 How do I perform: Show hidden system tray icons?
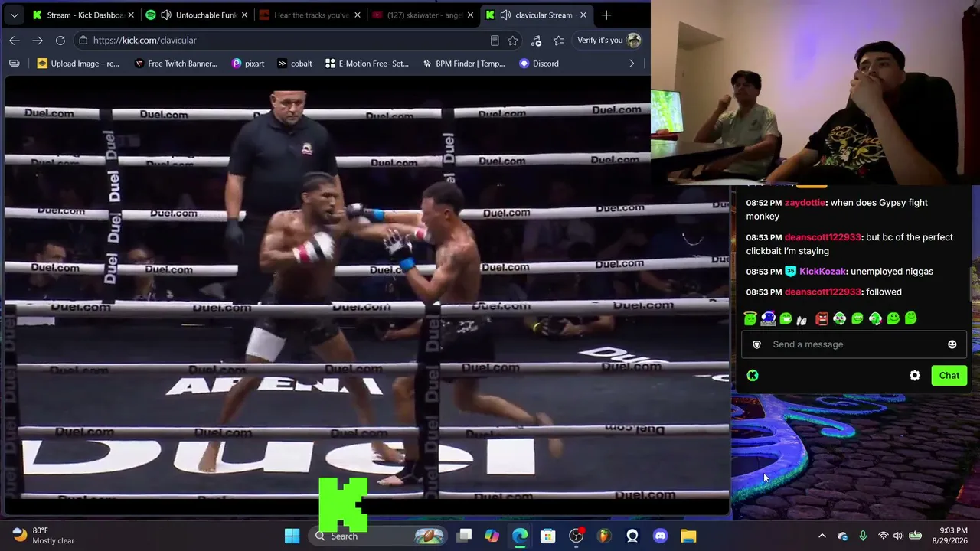tap(822, 536)
